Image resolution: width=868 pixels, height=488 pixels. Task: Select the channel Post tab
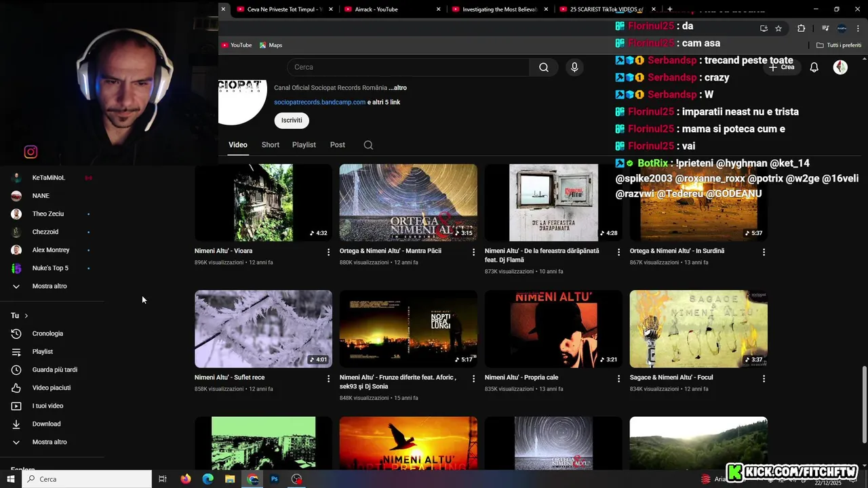(338, 145)
